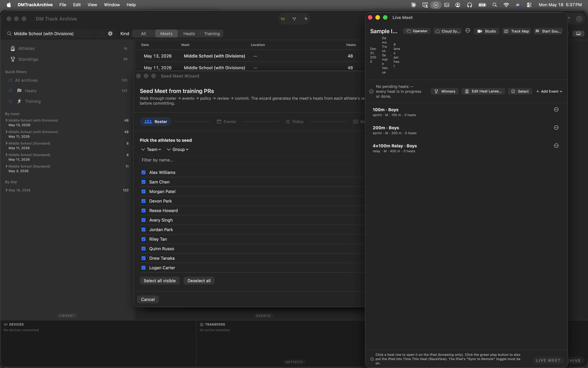This screenshot has width=588, height=368.
Task: Expand Middle School (Standard) meet with 11 heats
Action: click(x=6, y=166)
